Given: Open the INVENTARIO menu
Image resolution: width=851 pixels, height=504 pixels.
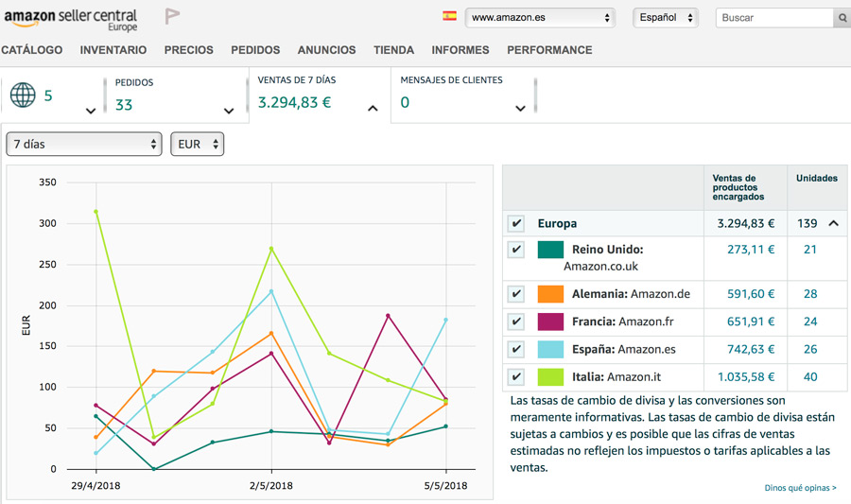Looking at the screenshot, I should 113,50.
